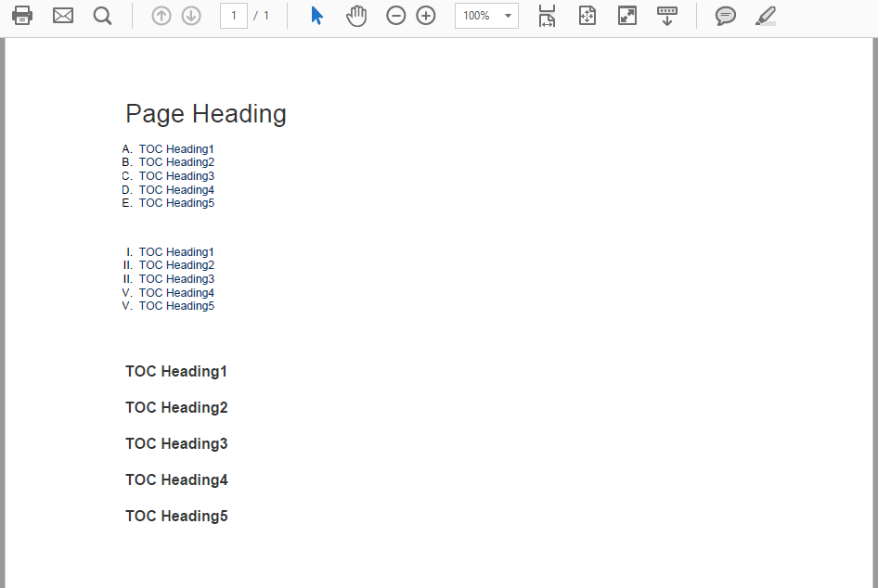The height and width of the screenshot is (588, 878).
Task: Select the Hand pan tool
Action: pyautogui.click(x=356, y=16)
